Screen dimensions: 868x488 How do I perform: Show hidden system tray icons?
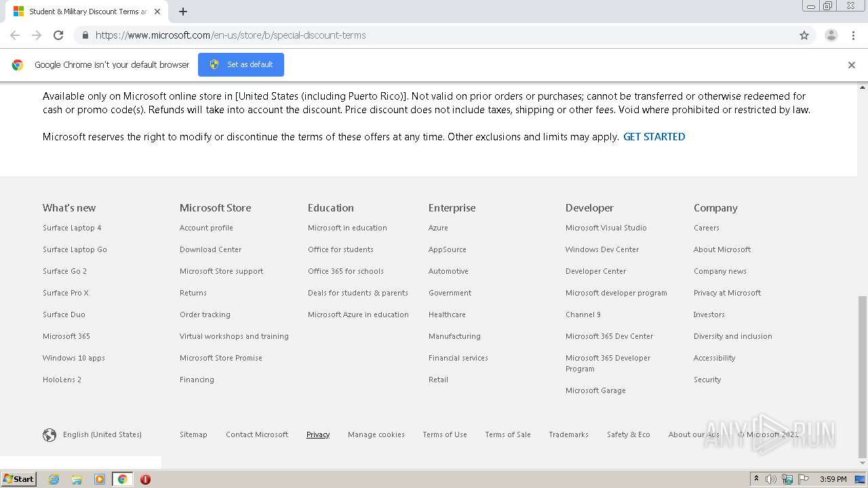[756, 479]
